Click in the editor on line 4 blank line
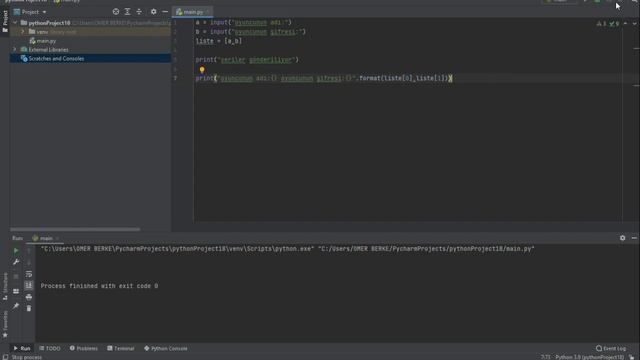This screenshot has height=360, width=640. click(408, 50)
